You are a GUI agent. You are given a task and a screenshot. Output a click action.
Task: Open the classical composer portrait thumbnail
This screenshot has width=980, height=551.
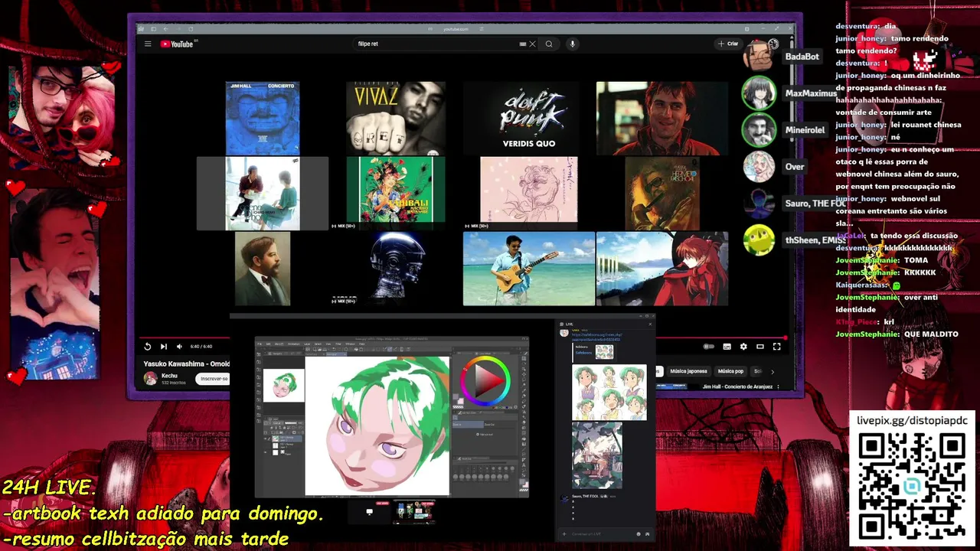tap(263, 269)
